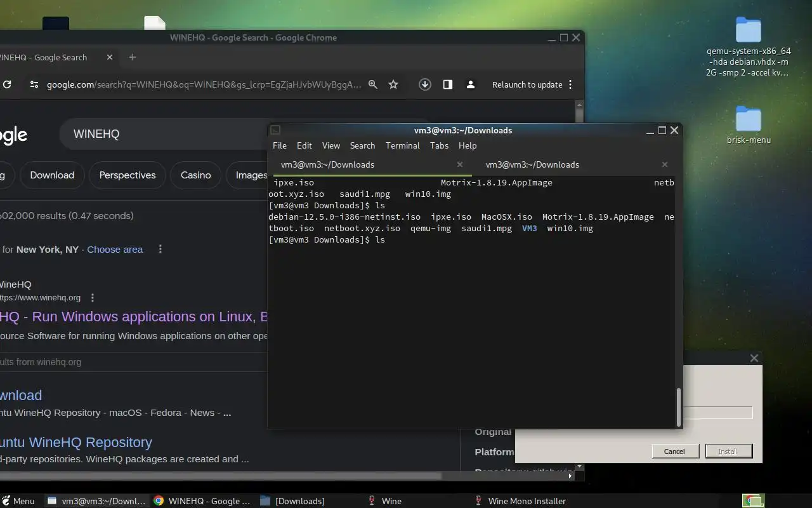Viewport: 812px width, 508px height.
Task: Click the Google search box containing WINEHQ
Action: [164, 134]
